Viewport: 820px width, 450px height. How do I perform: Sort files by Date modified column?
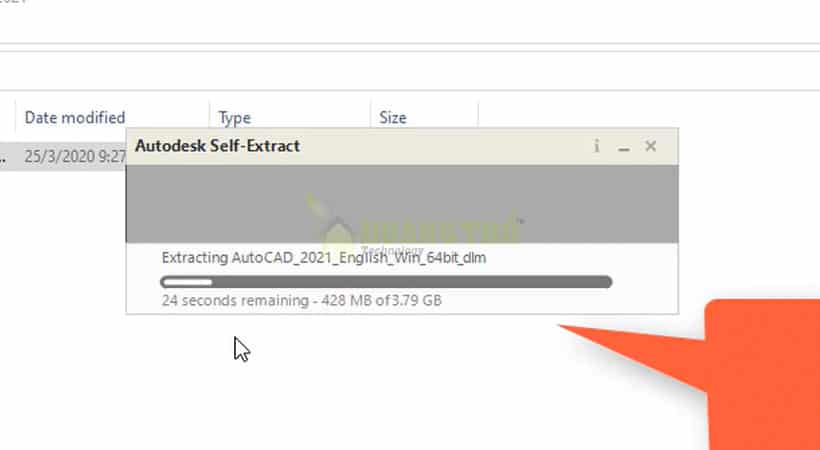click(75, 117)
